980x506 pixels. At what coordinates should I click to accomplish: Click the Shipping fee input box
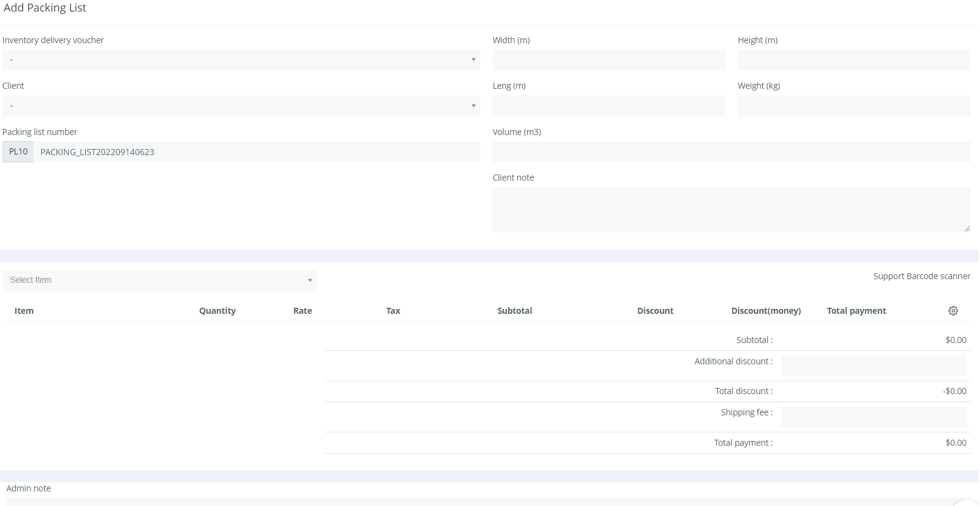point(874,417)
